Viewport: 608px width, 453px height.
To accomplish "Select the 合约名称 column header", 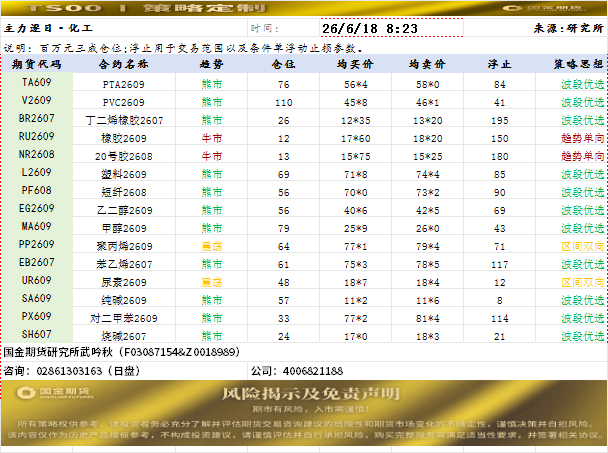I will [124, 64].
